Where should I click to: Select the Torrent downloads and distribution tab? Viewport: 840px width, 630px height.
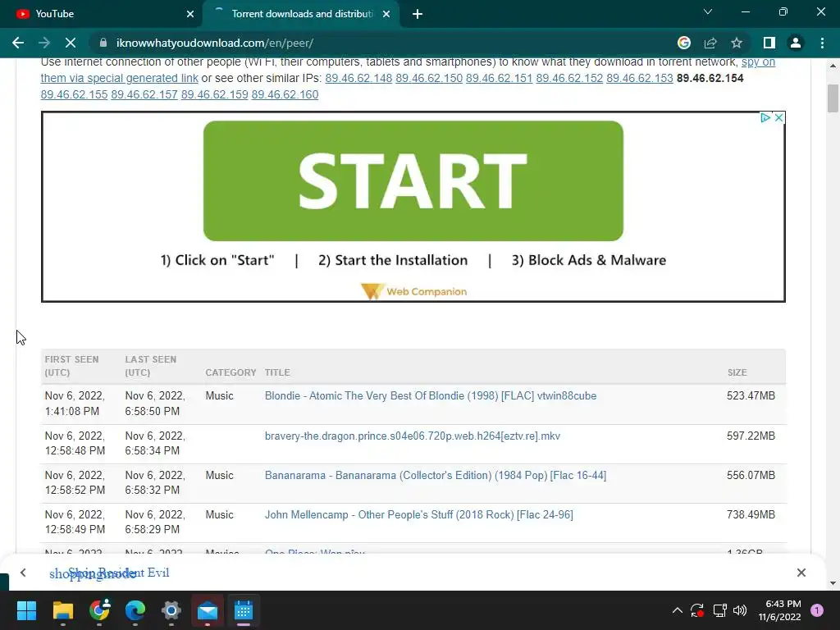click(x=300, y=14)
